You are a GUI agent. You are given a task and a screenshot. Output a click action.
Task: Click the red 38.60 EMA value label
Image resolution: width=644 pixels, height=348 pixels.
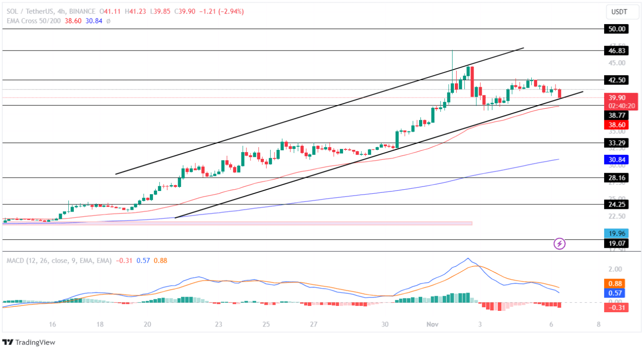[616, 125]
